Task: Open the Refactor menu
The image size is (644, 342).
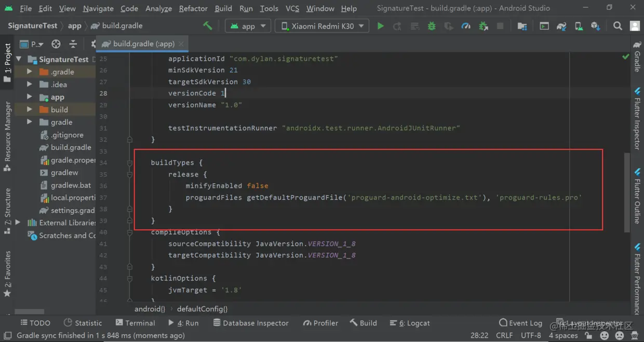Action: 193,8
